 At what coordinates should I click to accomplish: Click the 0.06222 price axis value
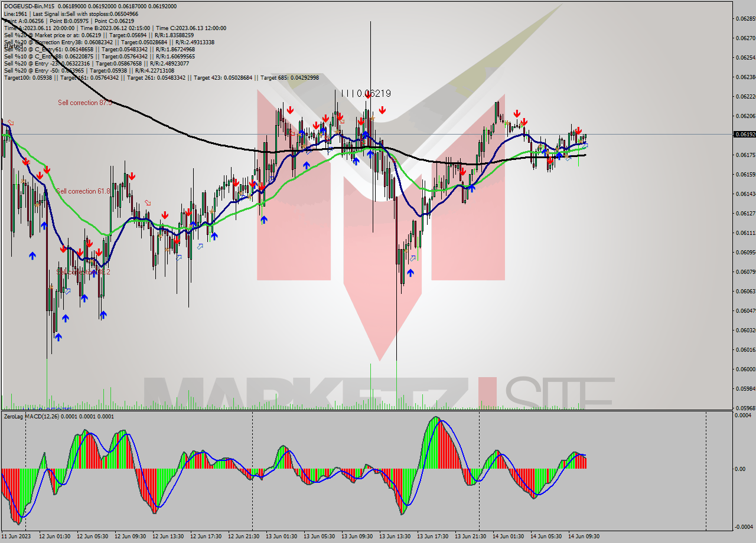pos(745,96)
